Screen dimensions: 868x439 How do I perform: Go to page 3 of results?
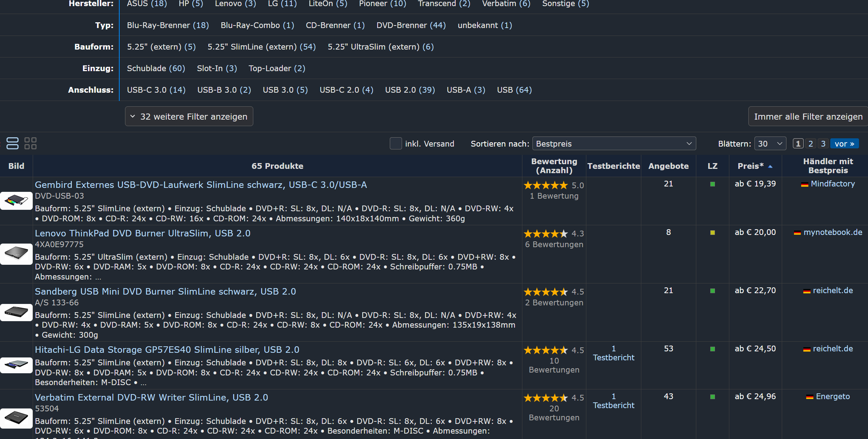point(823,144)
